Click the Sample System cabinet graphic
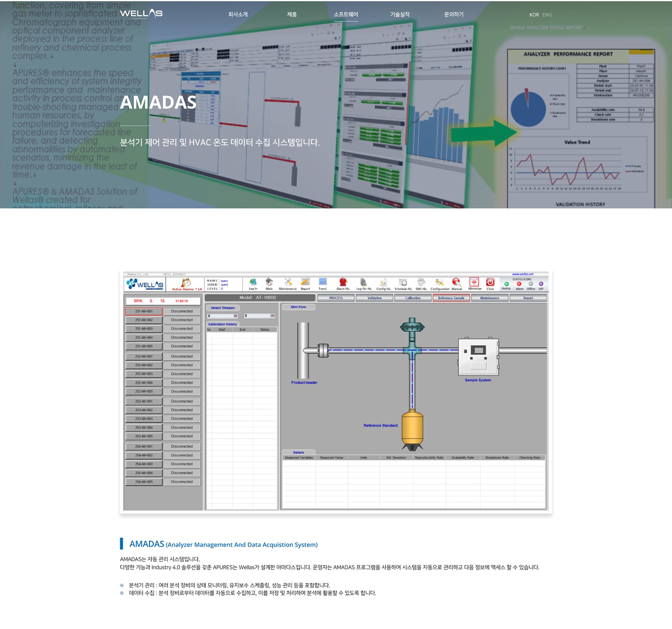 (x=478, y=357)
